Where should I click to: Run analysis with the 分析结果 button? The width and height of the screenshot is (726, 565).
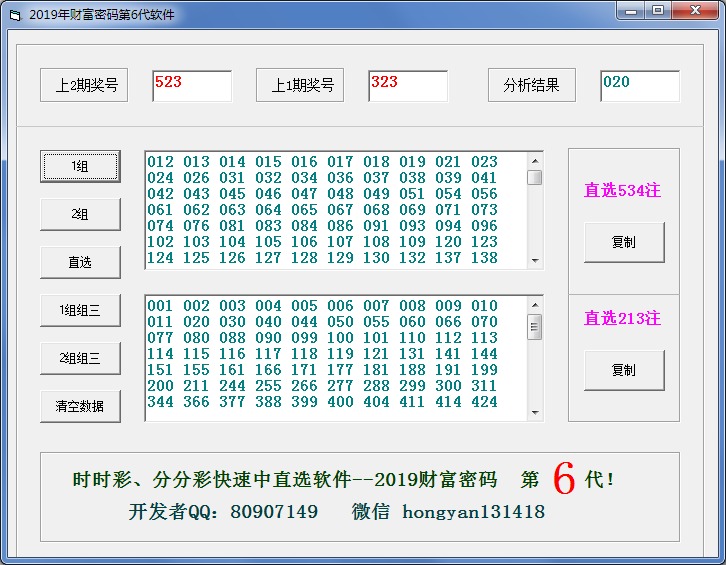[532, 86]
